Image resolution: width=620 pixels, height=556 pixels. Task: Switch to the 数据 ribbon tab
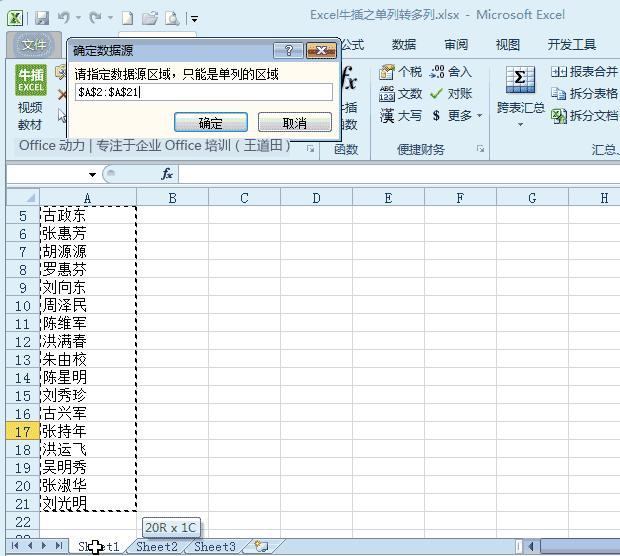(x=404, y=45)
